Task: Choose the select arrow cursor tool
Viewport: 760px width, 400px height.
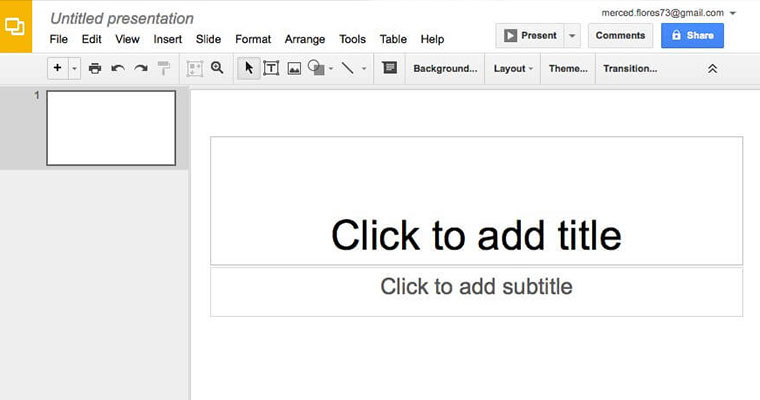Action: point(249,68)
